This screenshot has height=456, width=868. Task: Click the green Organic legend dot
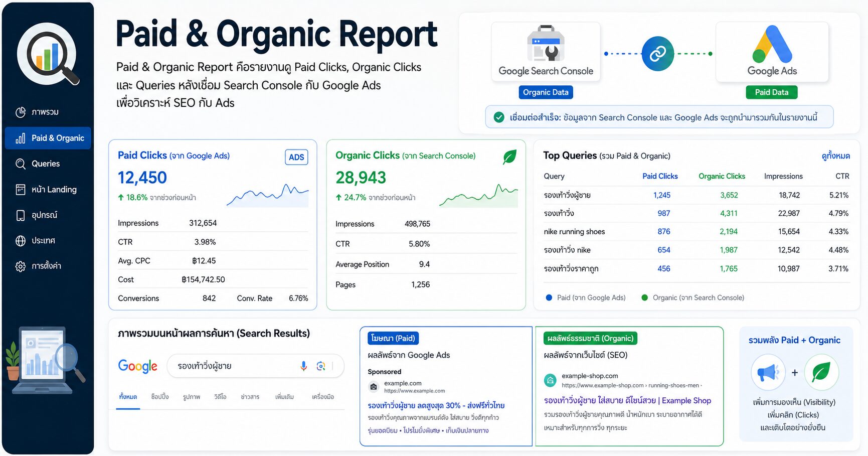[x=645, y=297]
